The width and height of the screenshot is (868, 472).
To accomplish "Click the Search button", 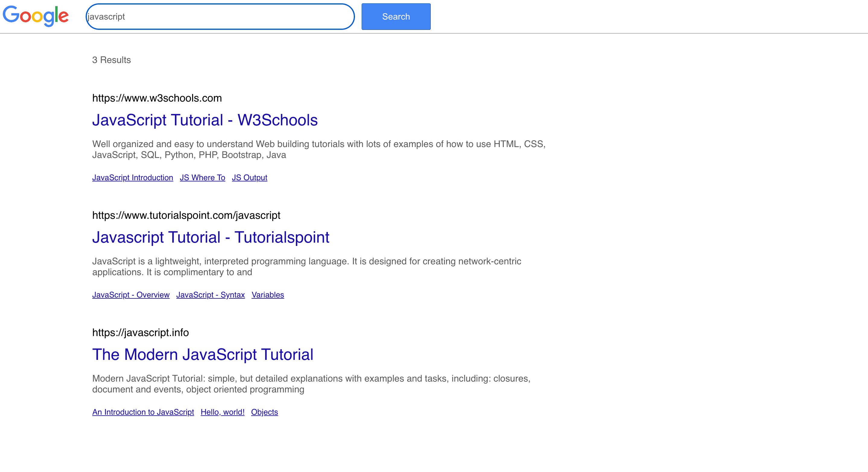I will pos(395,16).
